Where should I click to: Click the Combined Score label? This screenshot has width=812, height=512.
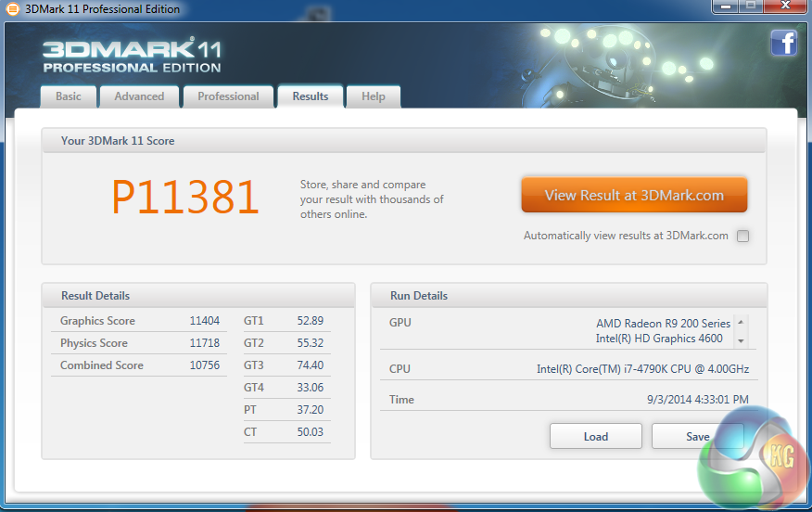(x=102, y=365)
